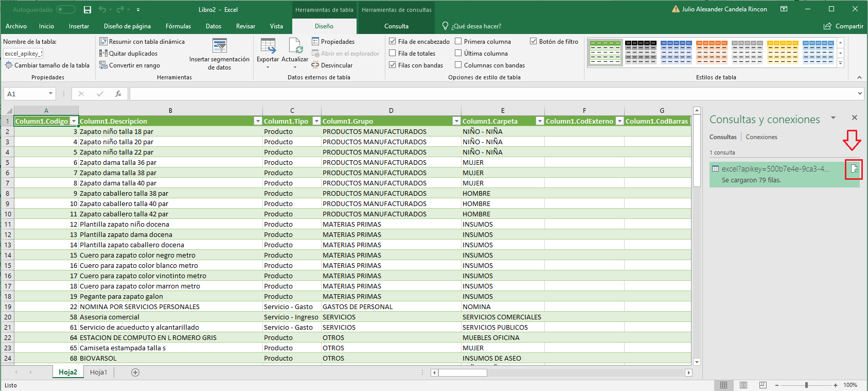Image resolution: width=868 pixels, height=391 pixels.
Task: Click Convertir en rango button
Action: [x=134, y=65]
